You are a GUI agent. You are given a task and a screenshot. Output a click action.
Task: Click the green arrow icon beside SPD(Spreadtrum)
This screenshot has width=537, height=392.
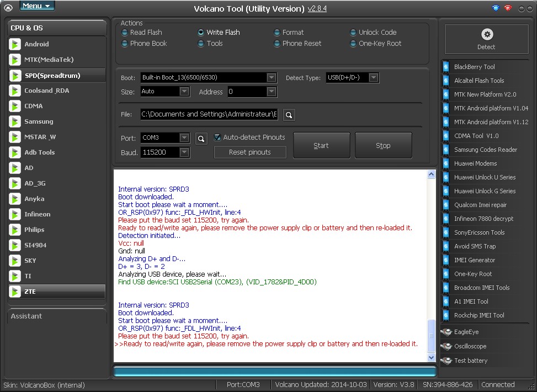coord(15,76)
